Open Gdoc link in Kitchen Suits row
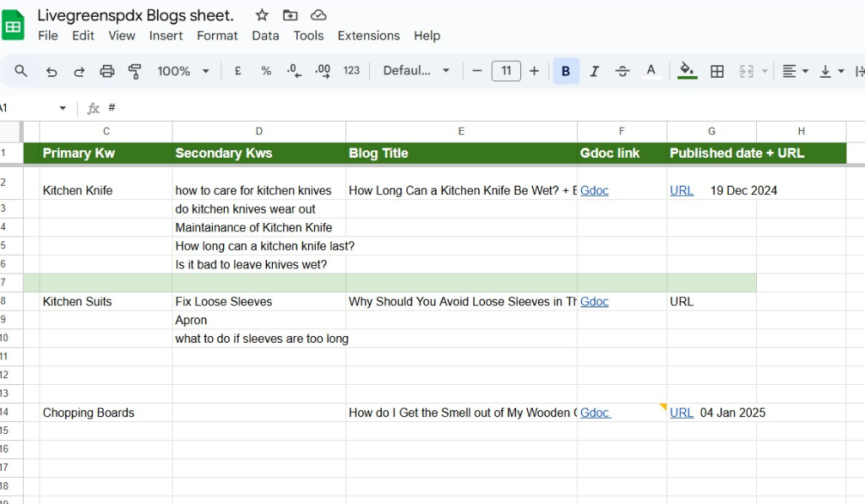865x504 pixels. (x=594, y=301)
